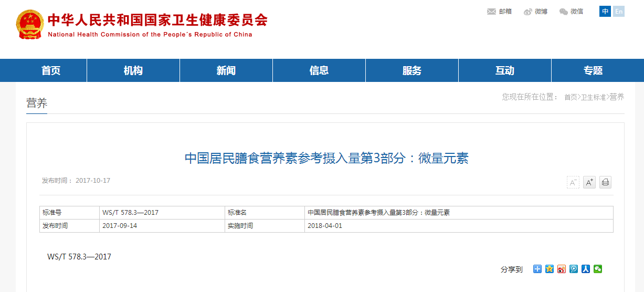The width and height of the screenshot is (644, 292).
Task: Decrease font size with A- icon
Action: (x=573, y=182)
